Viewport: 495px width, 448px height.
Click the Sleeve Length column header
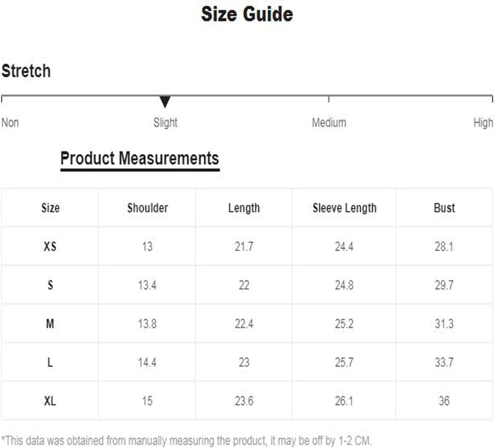pyautogui.click(x=345, y=208)
